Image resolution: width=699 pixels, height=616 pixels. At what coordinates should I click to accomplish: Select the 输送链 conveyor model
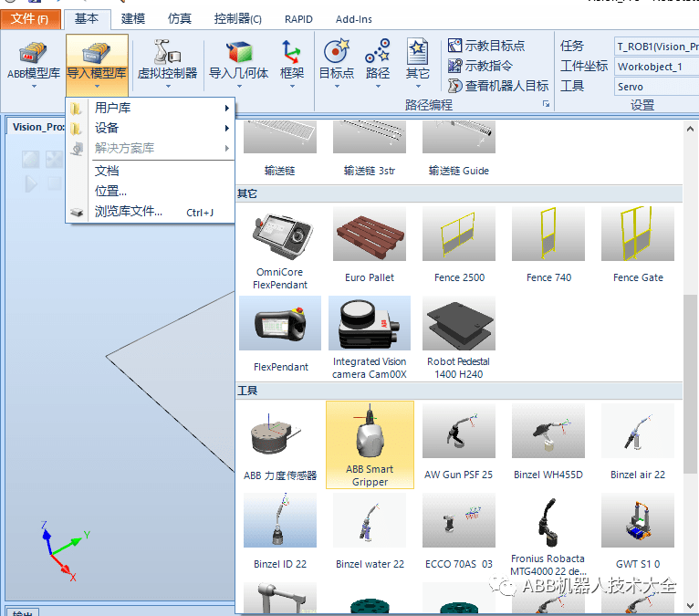point(280,149)
